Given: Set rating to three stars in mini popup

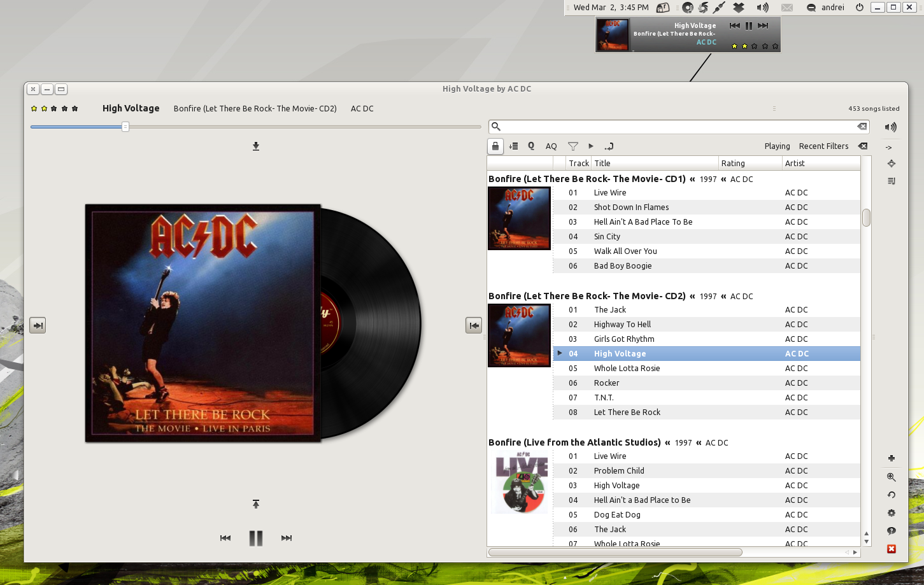Looking at the screenshot, I should point(755,46).
